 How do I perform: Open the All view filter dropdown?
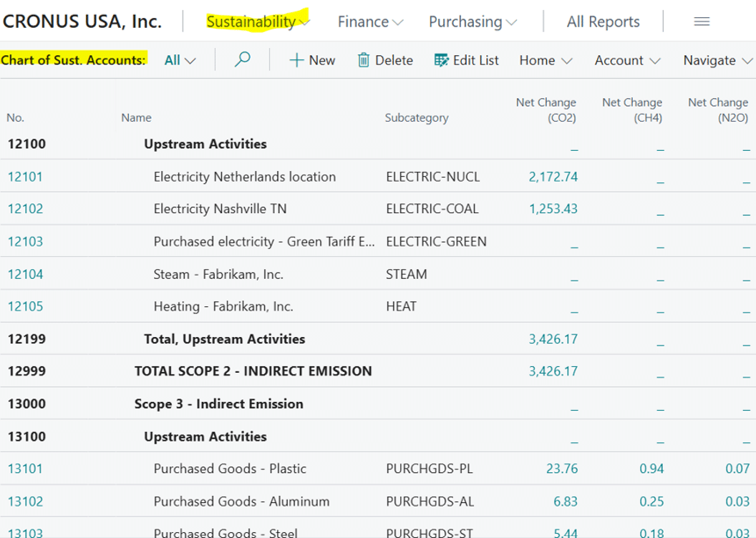(x=180, y=61)
